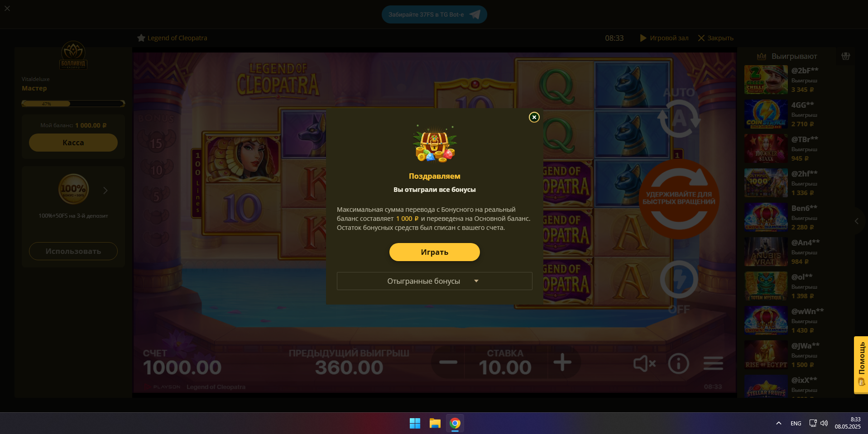Increase the bet with plus icon
The height and width of the screenshot is (434, 868).
[x=562, y=362]
